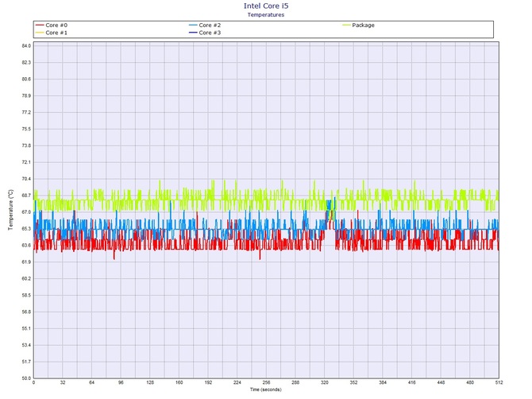The height and width of the screenshot is (399, 532).
Task: Click the Temperature (°C) vertical axis label
Action: click(10, 211)
